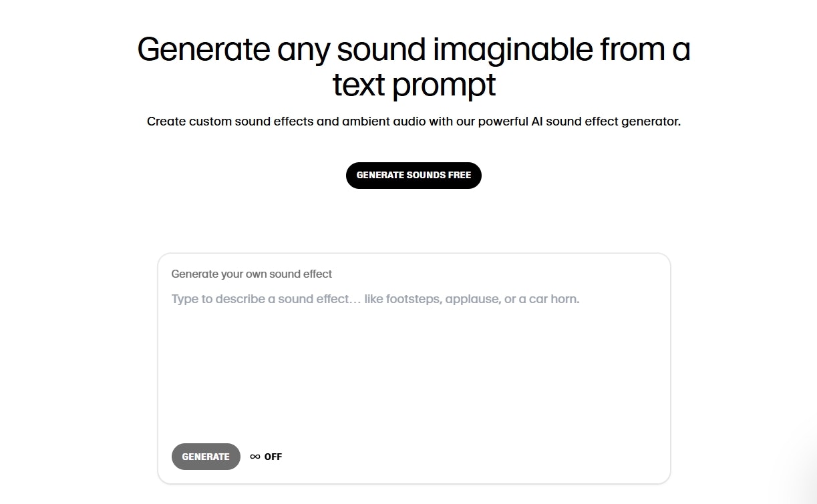Click the "Generate your own sound effect" label
This screenshot has height=504, width=817.
tap(251, 274)
